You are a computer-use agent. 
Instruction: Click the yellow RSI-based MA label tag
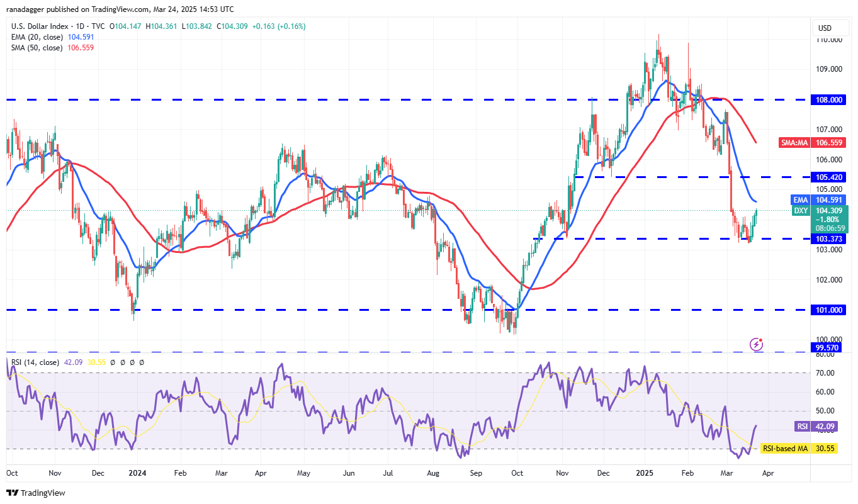[784, 449]
